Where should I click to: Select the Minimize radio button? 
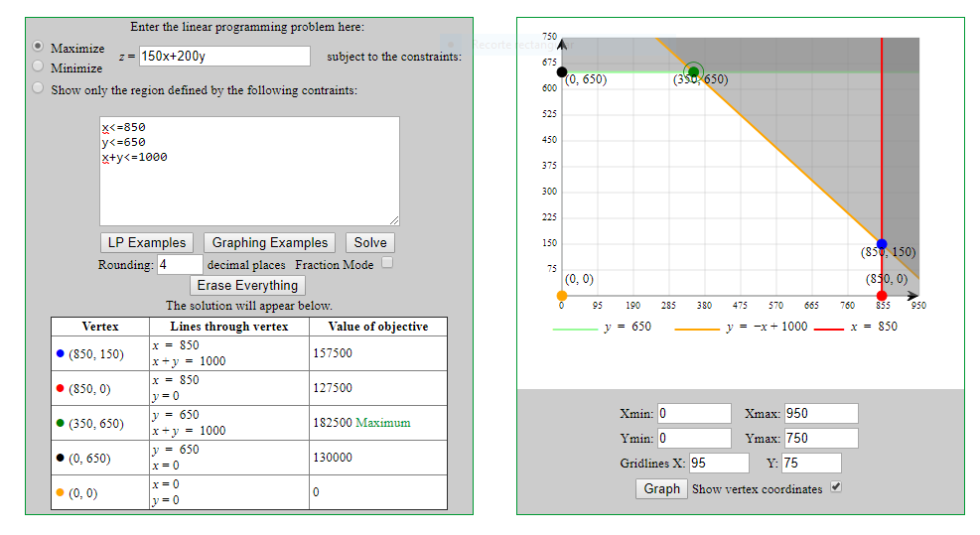pyautogui.click(x=38, y=67)
